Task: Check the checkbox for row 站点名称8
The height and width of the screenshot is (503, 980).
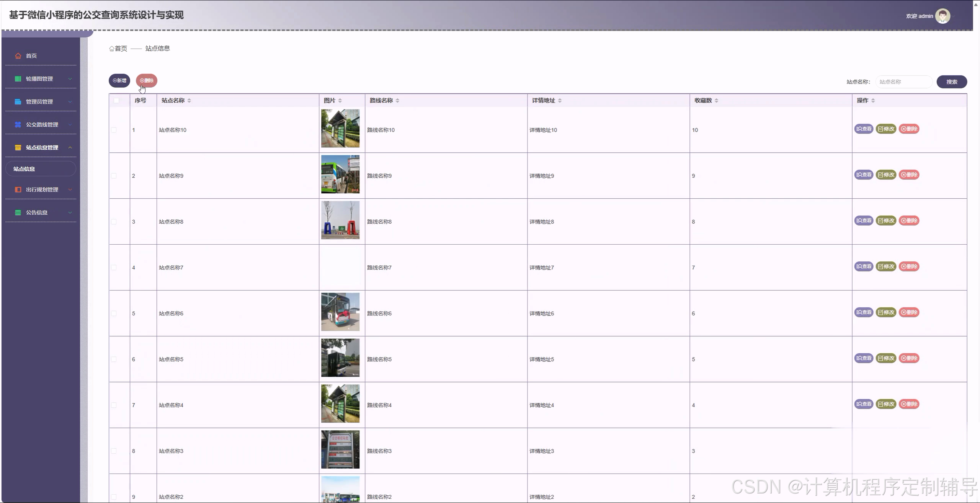Action: [x=114, y=222]
